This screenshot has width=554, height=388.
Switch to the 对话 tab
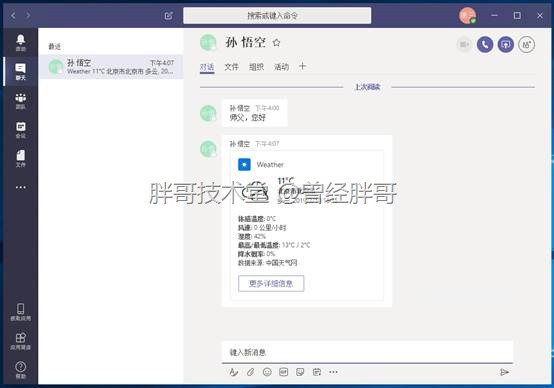point(207,67)
